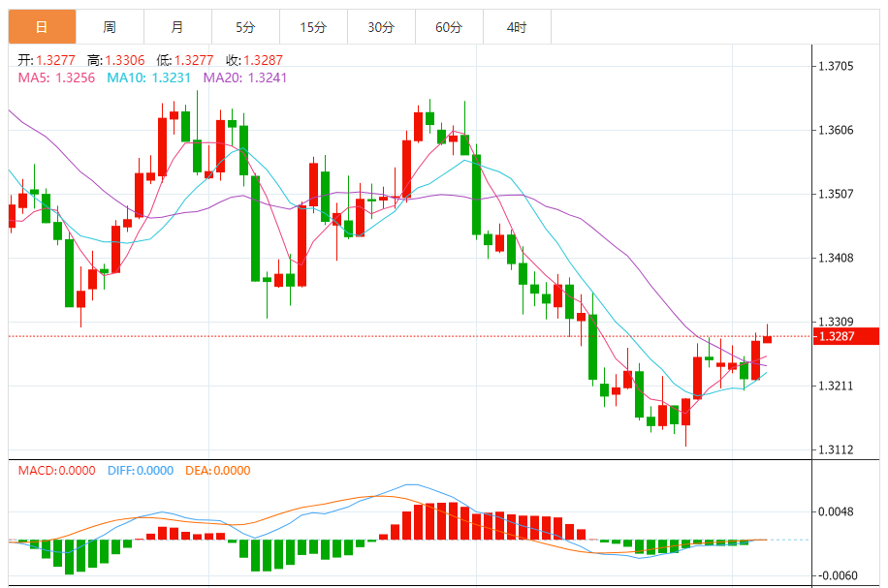Click the 1.3211 price axis label
This screenshot has width=888, height=588.
pyautogui.click(x=836, y=386)
